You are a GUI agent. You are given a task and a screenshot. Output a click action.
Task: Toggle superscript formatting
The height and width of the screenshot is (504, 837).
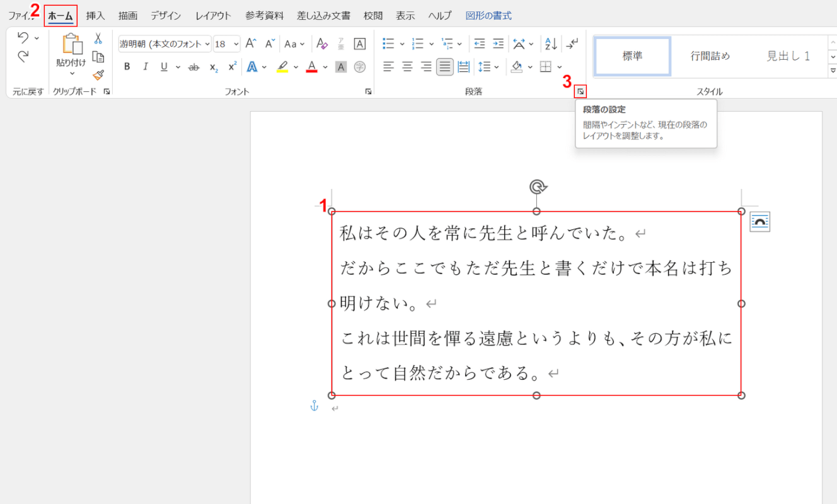tap(233, 67)
